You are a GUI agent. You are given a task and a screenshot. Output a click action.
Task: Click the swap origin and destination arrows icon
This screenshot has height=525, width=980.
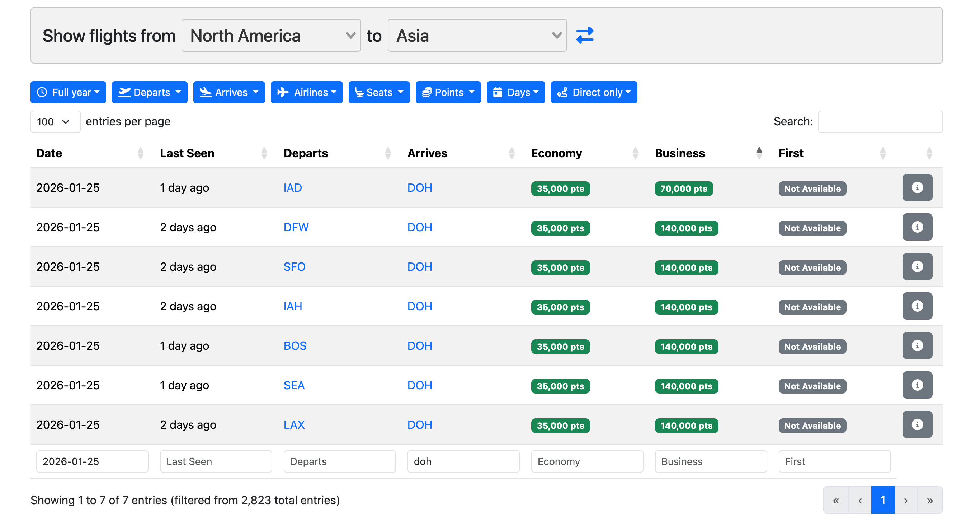584,36
